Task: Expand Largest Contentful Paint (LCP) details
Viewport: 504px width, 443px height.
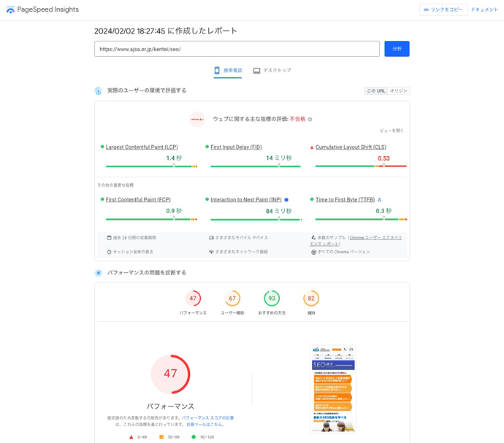Action: pos(142,147)
